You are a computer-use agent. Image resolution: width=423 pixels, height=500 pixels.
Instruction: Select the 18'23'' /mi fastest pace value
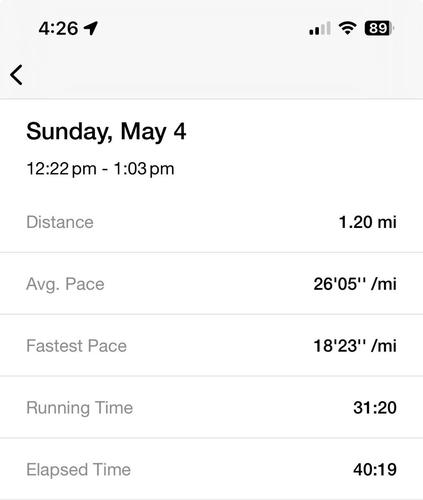click(x=355, y=346)
